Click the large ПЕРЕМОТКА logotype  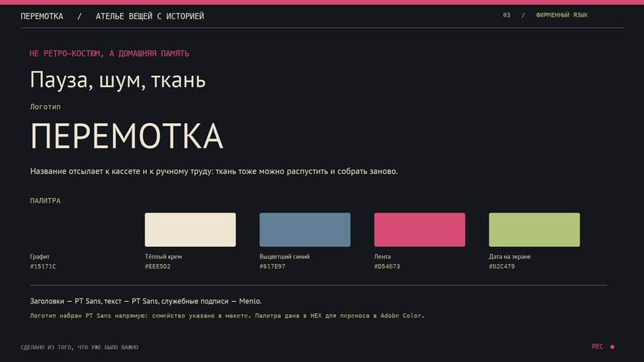[127, 136]
